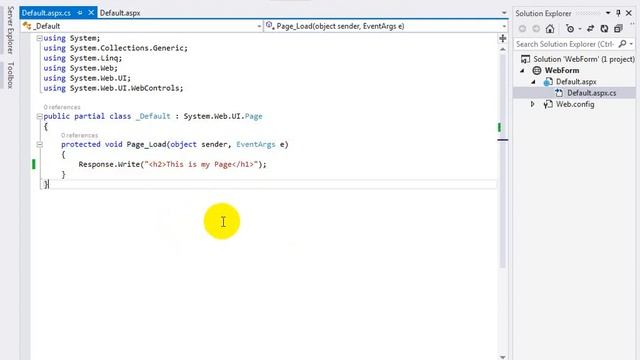This screenshot has width=640, height=360.
Task: Click the '_Default' class name in code
Action: click(153, 116)
